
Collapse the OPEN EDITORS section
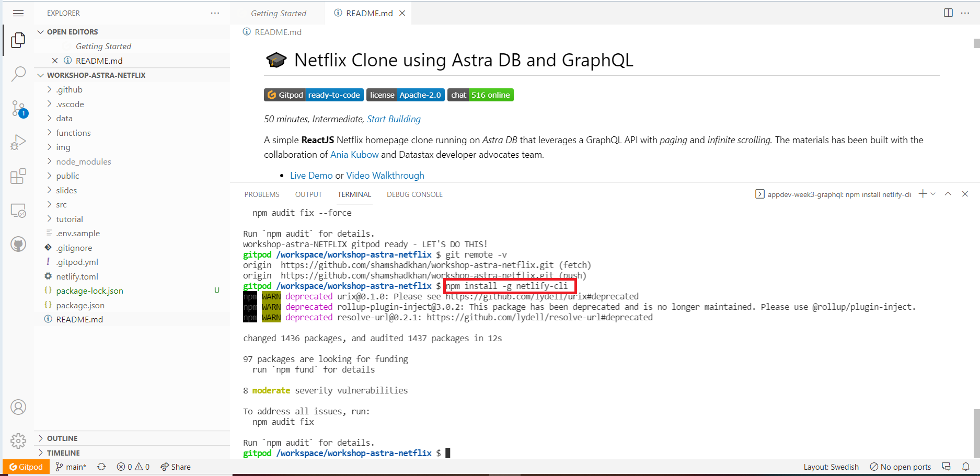coord(41,31)
